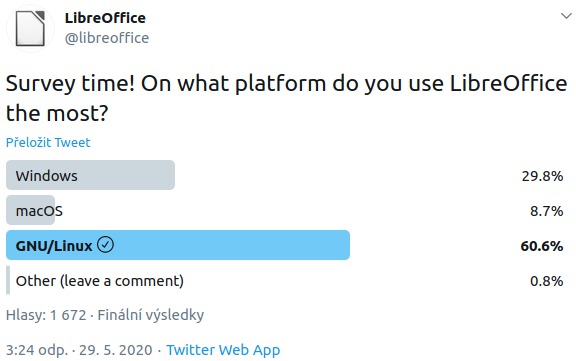Click the Finální výsledky label

(x=151, y=315)
